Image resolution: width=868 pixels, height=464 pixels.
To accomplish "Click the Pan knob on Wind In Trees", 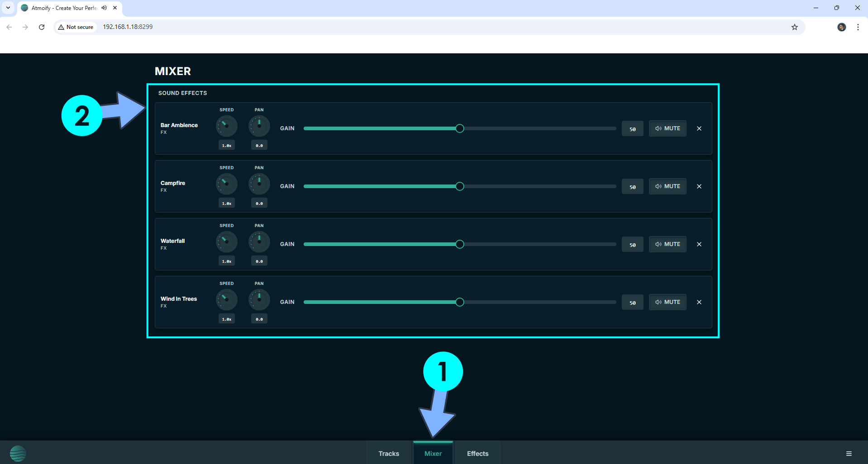I will [259, 300].
